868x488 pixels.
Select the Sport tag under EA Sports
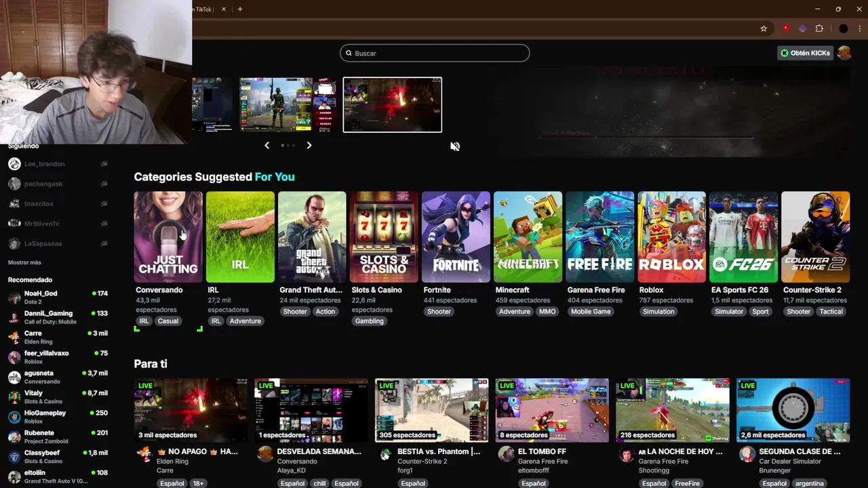pos(760,312)
